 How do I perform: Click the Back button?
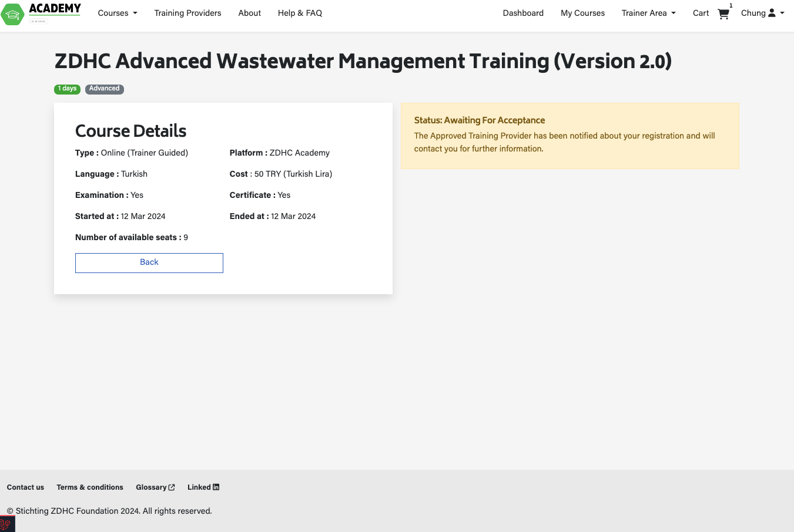(x=149, y=263)
